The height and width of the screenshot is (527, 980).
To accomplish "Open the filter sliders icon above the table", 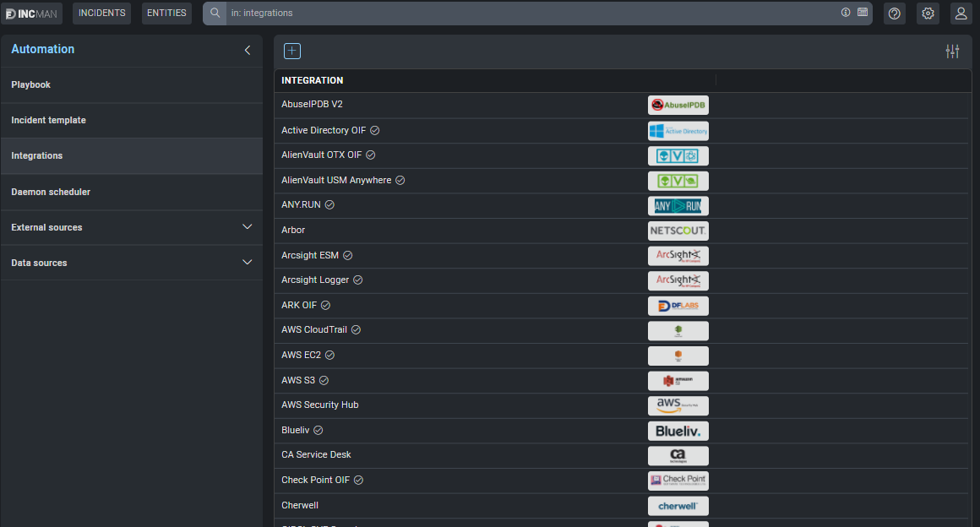I will [x=952, y=51].
